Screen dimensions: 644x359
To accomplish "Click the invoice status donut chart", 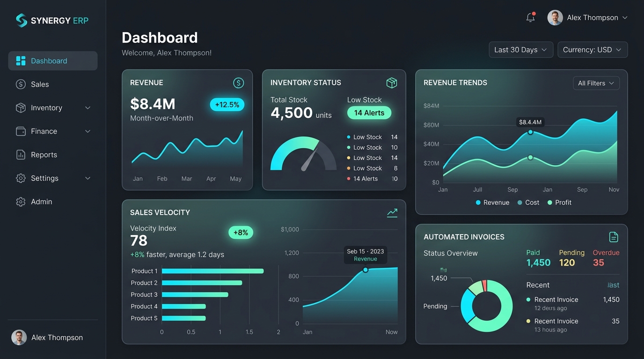I will [x=487, y=306].
